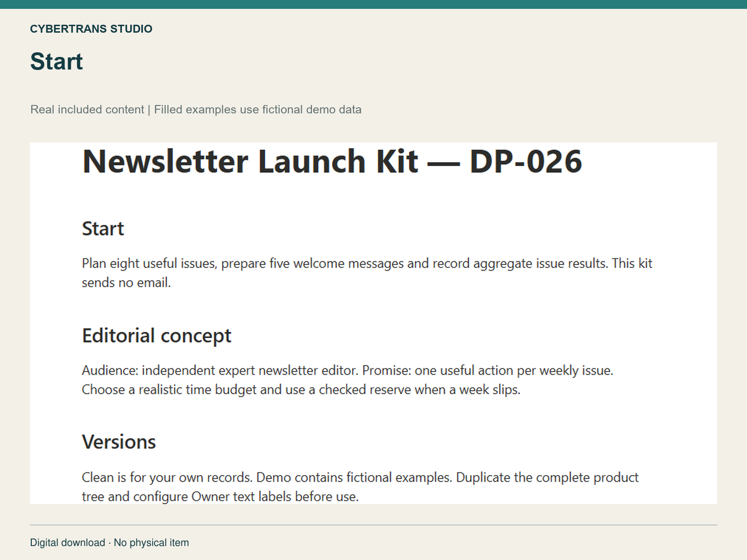Click the paragraph starting "Clean is for your own records"
Viewport: 747px width, 560px height.
[360, 487]
